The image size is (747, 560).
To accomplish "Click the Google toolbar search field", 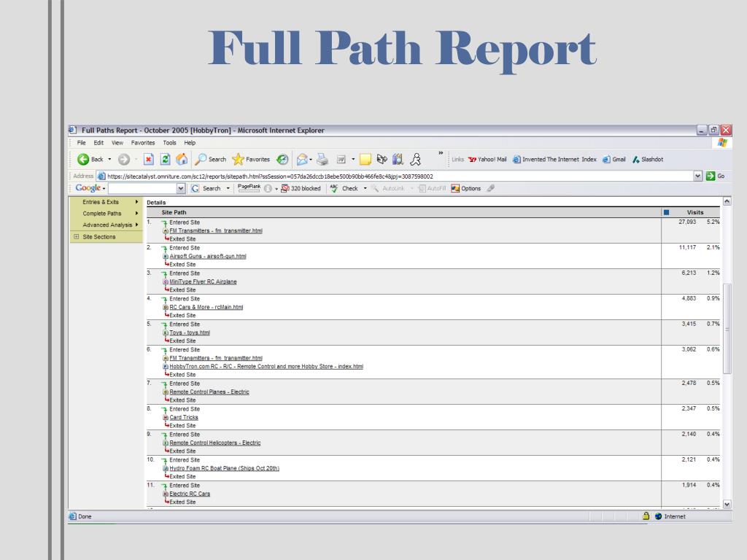I will tap(143, 189).
